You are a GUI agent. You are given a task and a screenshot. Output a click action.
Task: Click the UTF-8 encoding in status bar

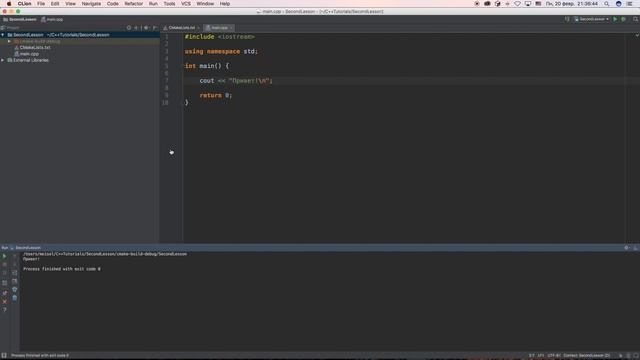click(x=554, y=356)
